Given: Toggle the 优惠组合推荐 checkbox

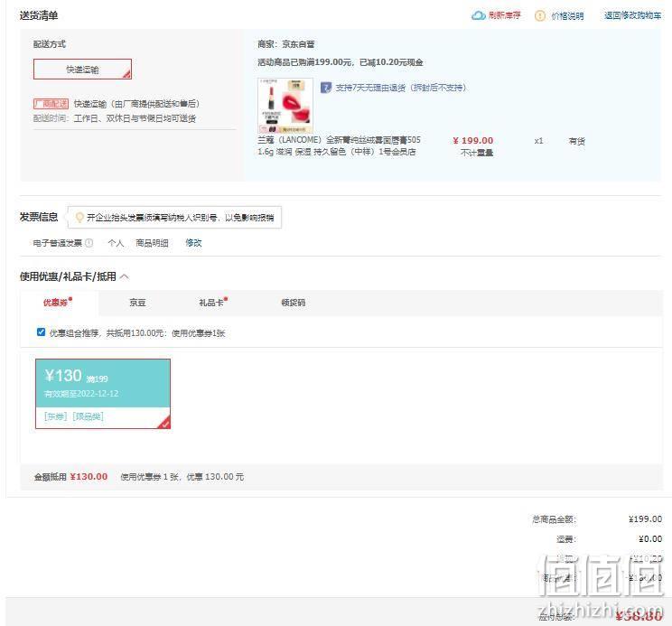Looking at the screenshot, I should [x=42, y=332].
